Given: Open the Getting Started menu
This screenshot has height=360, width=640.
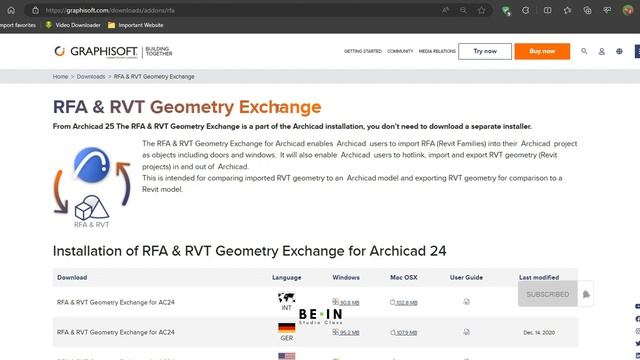Looking at the screenshot, I should 362,51.
